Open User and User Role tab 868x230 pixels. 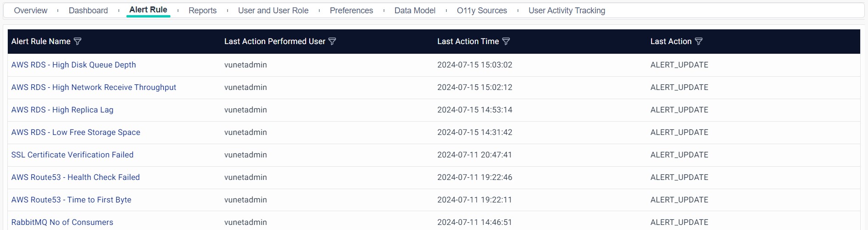click(273, 11)
